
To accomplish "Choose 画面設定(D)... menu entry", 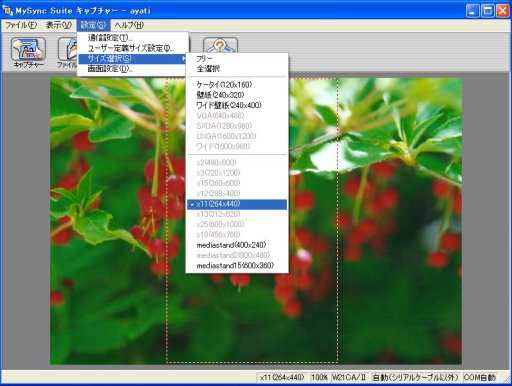I will (x=132, y=69).
